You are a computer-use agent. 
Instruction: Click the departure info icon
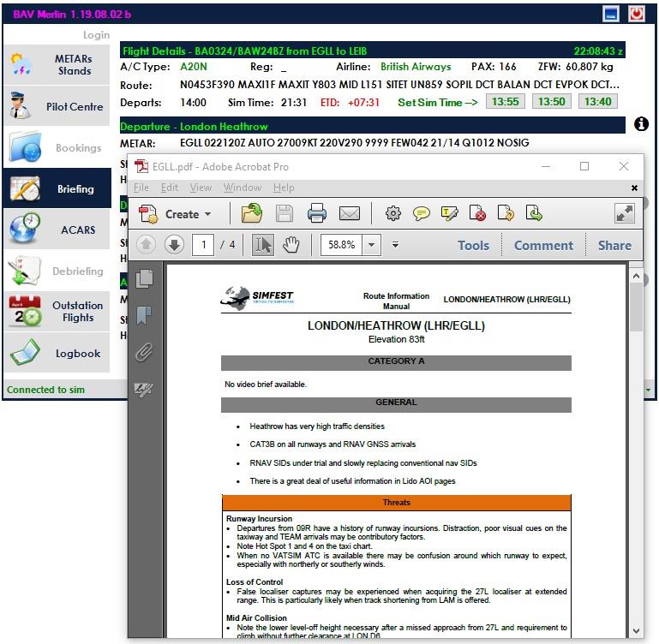(x=641, y=124)
